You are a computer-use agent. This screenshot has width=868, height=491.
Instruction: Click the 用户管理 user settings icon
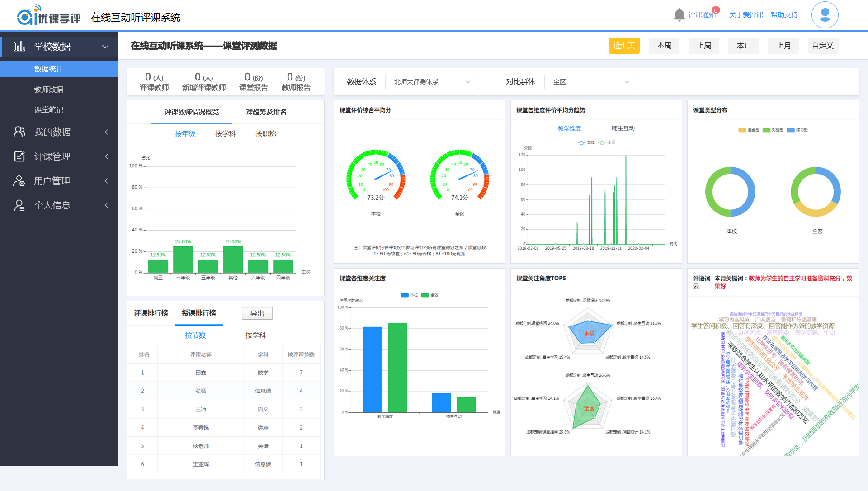(19, 181)
